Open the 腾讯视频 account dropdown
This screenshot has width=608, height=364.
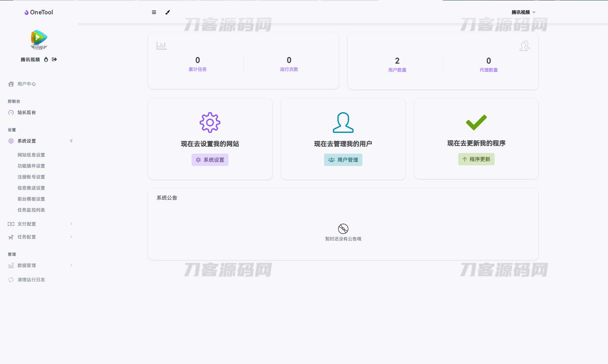[523, 12]
